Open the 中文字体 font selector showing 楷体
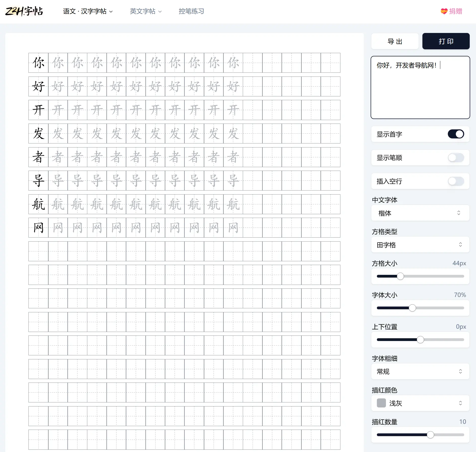The height and width of the screenshot is (452, 476). (420, 213)
